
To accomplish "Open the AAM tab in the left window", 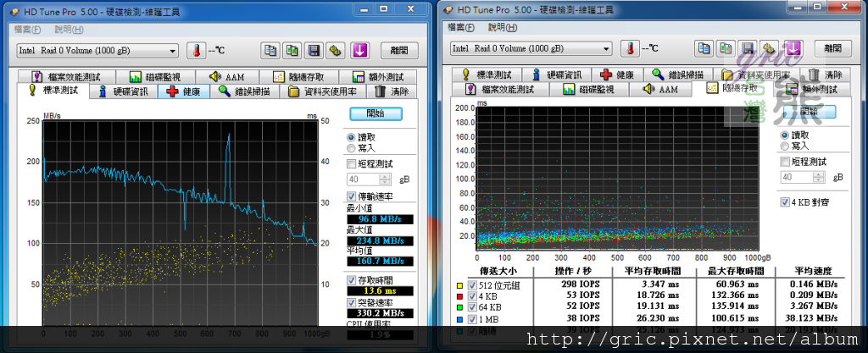I will click(227, 77).
